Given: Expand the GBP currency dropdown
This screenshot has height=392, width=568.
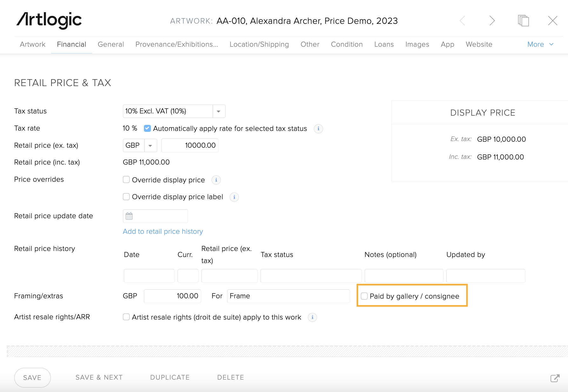Looking at the screenshot, I should (151, 146).
